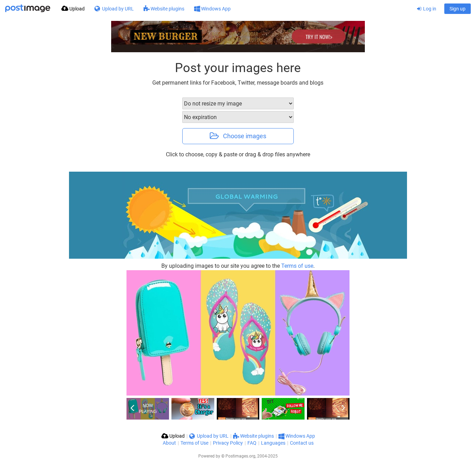Open the image resize dropdown
The image size is (476, 461).
(238, 103)
